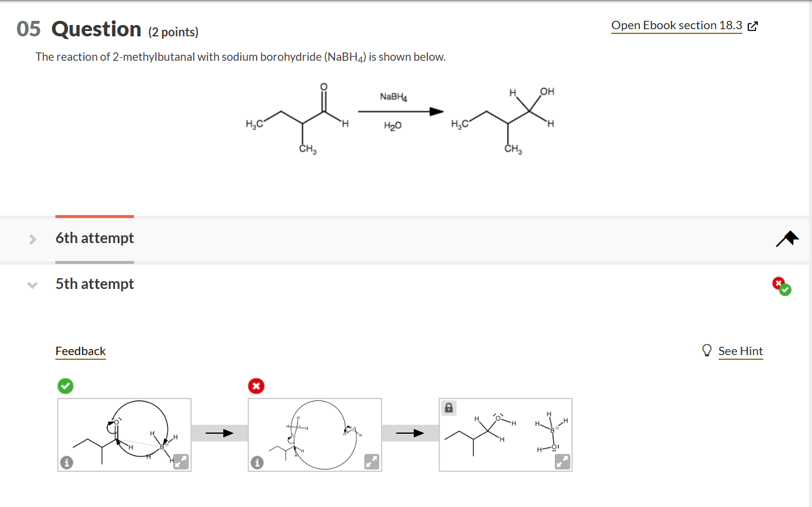Screen dimensions: 812x507
Task: Collapse the 5th attempt section
Action: click(33, 284)
